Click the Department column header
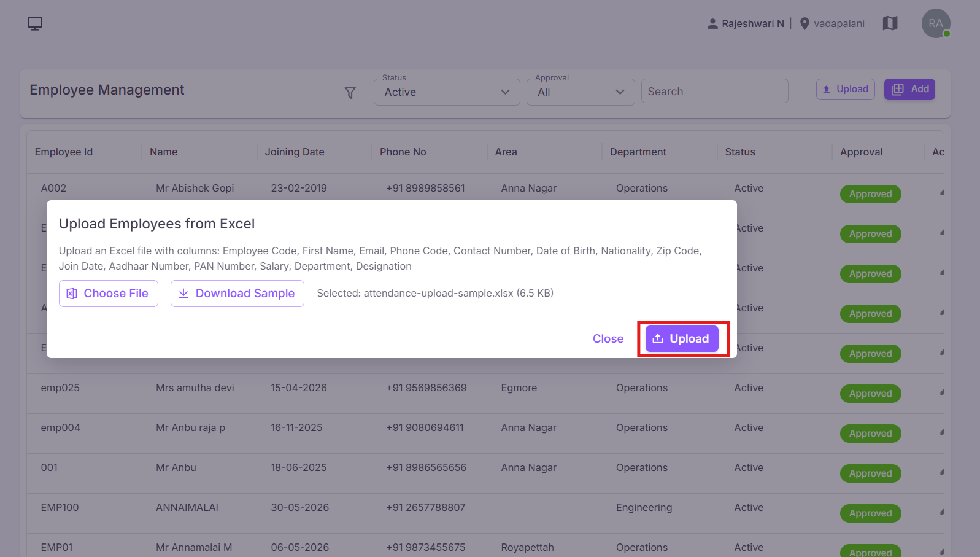The height and width of the screenshot is (557, 980). click(638, 152)
